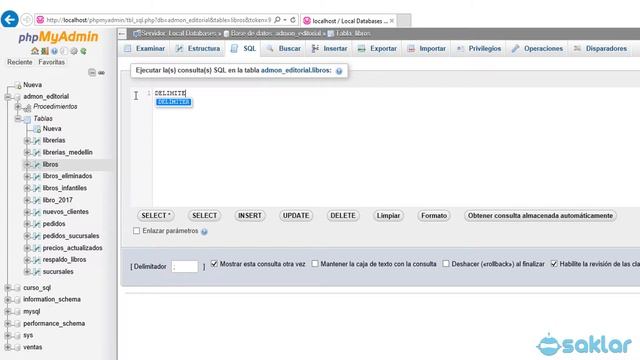Screen dimensions: 640x360
Task: Open navigation panel settings gear icon
Action: tap(74, 51)
